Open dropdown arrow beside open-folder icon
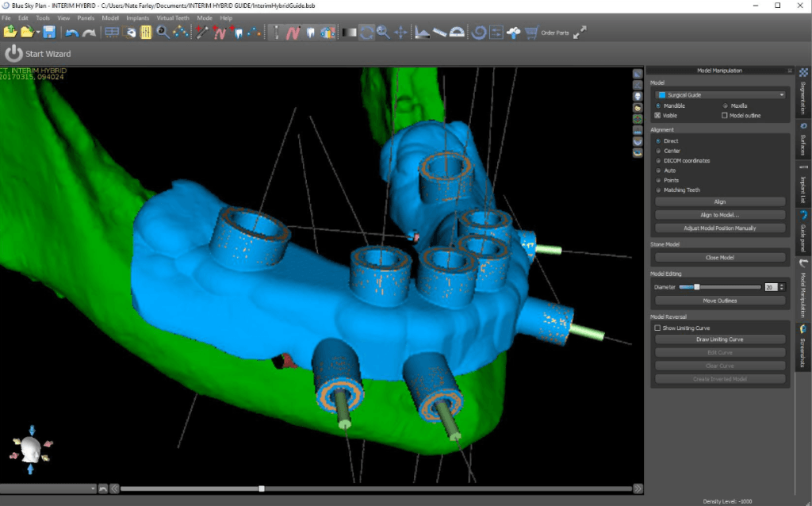Screen dimensions: 812x506 click(38, 33)
